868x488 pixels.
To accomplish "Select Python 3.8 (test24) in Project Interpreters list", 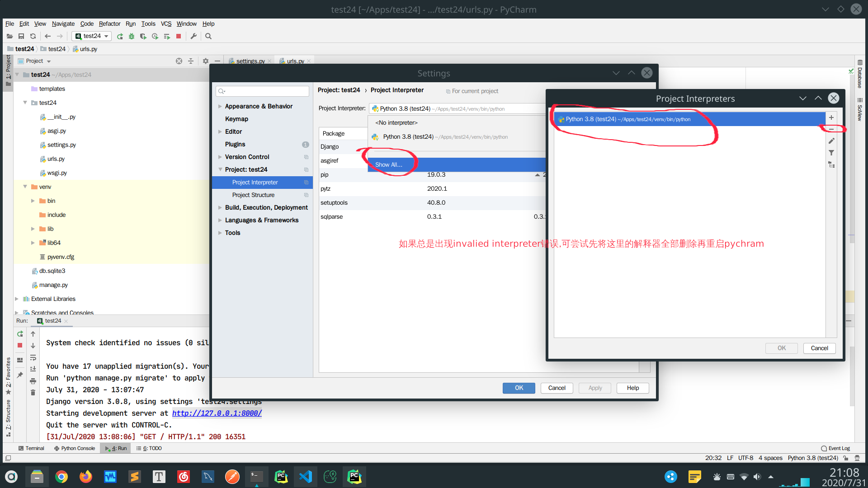I will pyautogui.click(x=689, y=119).
